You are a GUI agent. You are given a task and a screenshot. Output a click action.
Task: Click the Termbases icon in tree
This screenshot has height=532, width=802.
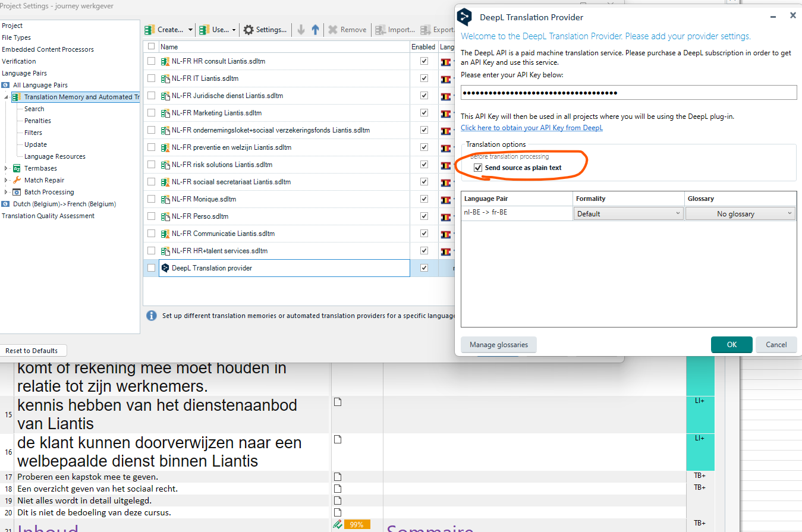click(17, 168)
